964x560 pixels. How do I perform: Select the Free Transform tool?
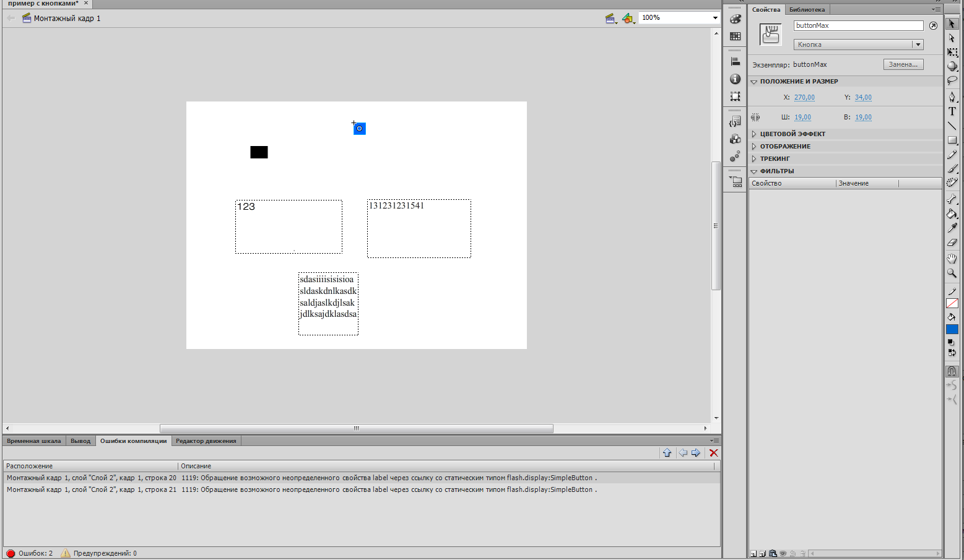click(952, 52)
